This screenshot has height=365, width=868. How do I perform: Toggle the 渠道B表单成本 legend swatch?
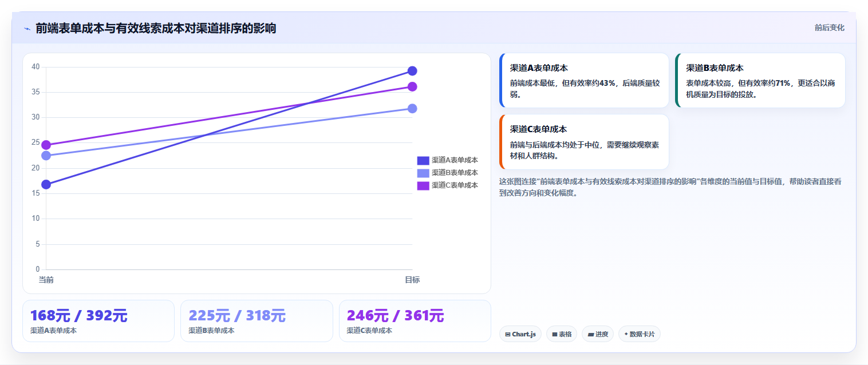click(423, 173)
